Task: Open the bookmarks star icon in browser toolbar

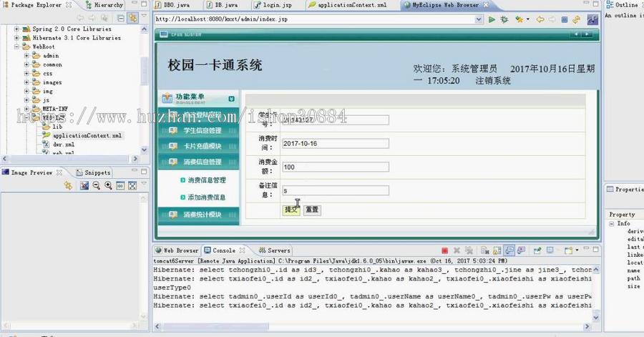Action: 519,19
